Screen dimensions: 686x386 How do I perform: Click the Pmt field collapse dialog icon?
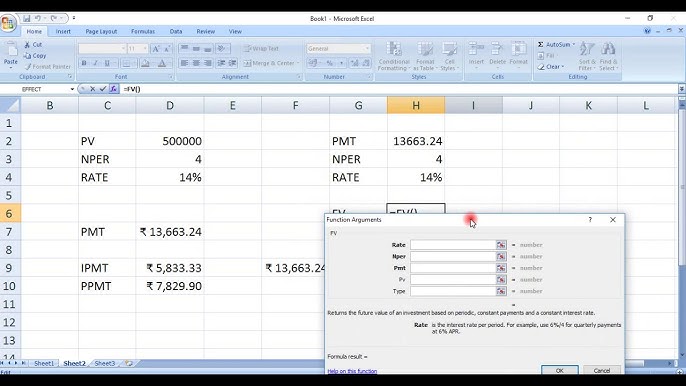[x=501, y=268]
